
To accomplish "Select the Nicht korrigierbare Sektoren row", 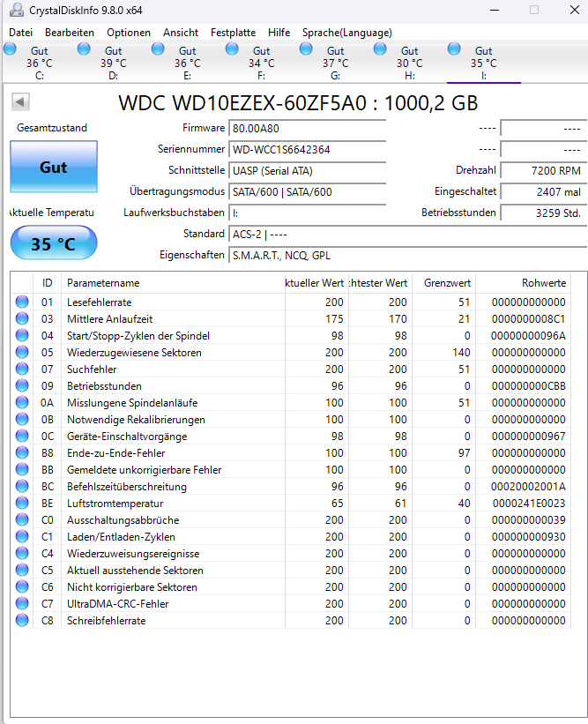I will tap(291, 586).
